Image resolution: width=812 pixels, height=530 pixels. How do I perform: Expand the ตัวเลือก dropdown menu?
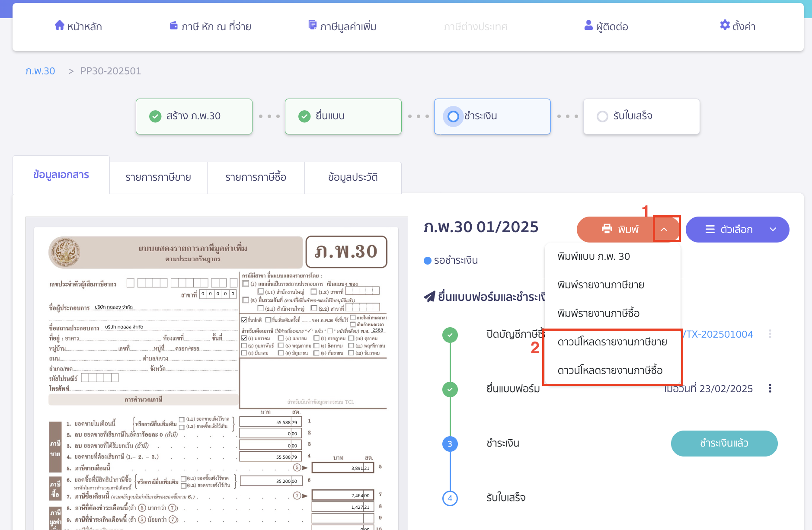(773, 230)
